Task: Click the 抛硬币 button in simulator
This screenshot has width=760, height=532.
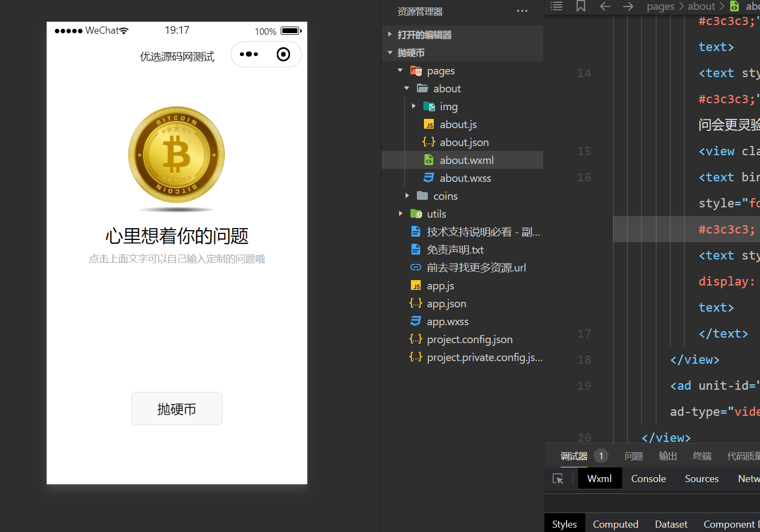Action: pyautogui.click(x=177, y=409)
